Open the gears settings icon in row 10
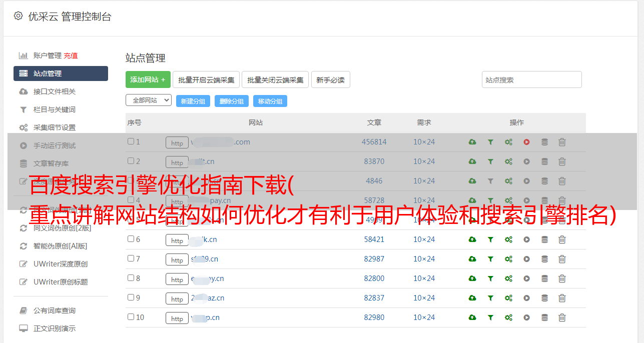 508,317
